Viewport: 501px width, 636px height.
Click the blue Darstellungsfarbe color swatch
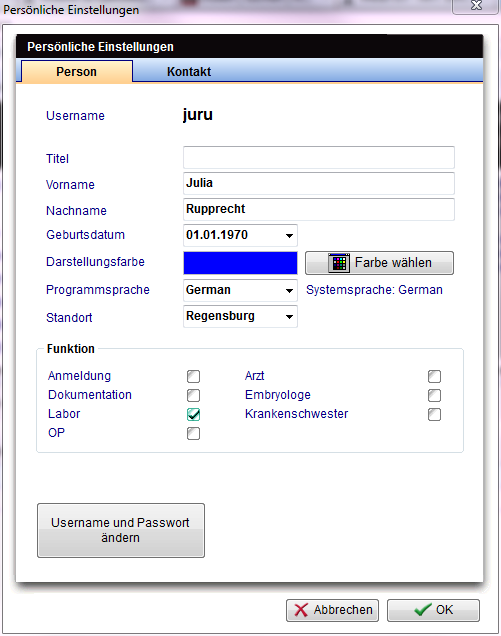[x=240, y=263]
